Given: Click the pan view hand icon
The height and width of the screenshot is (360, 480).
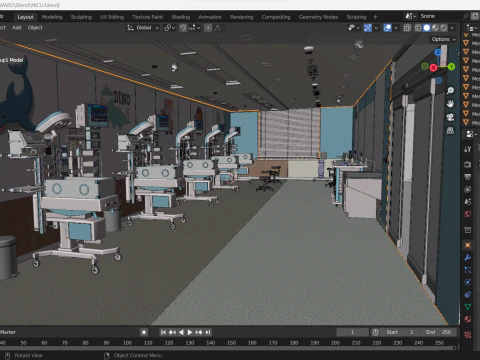Looking at the screenshot, I should click(450, 104).
